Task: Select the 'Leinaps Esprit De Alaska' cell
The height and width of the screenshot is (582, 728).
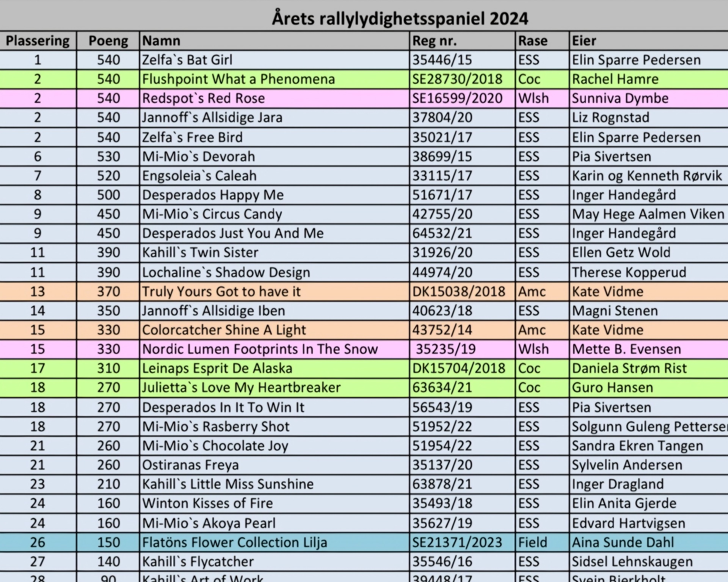Action: click(217, 368)
